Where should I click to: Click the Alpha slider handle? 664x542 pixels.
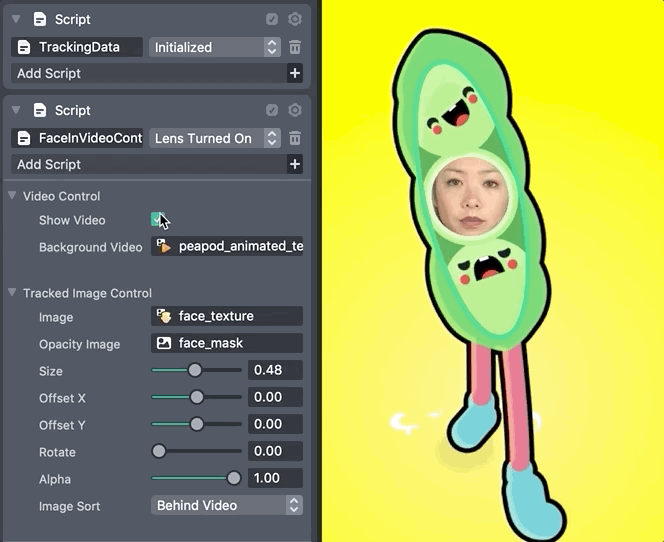(x=234, y=478)
